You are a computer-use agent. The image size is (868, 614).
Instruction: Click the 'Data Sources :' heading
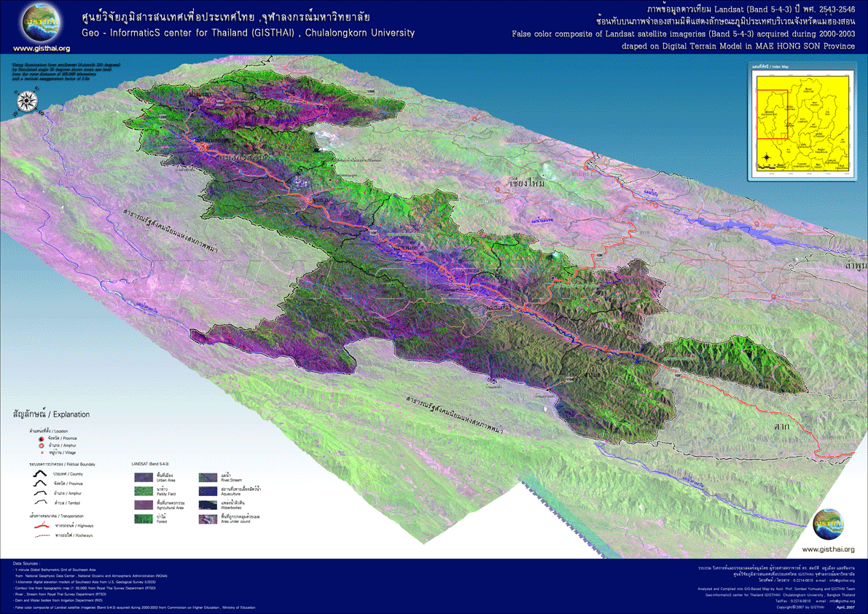click(26, 564)
